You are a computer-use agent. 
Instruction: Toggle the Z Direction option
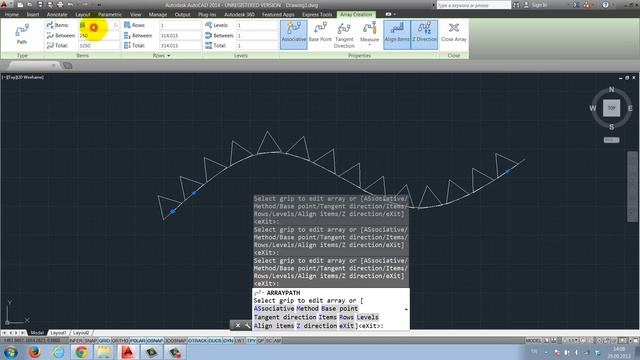point(424,34)
